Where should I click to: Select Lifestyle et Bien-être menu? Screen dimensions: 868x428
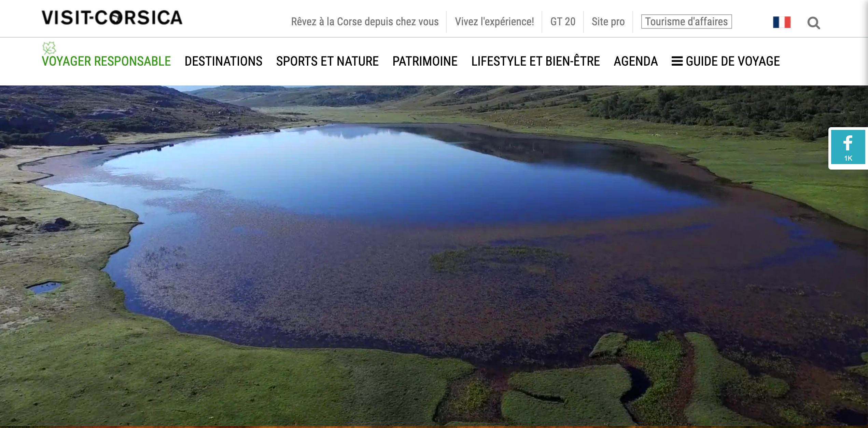click(535, 61)
